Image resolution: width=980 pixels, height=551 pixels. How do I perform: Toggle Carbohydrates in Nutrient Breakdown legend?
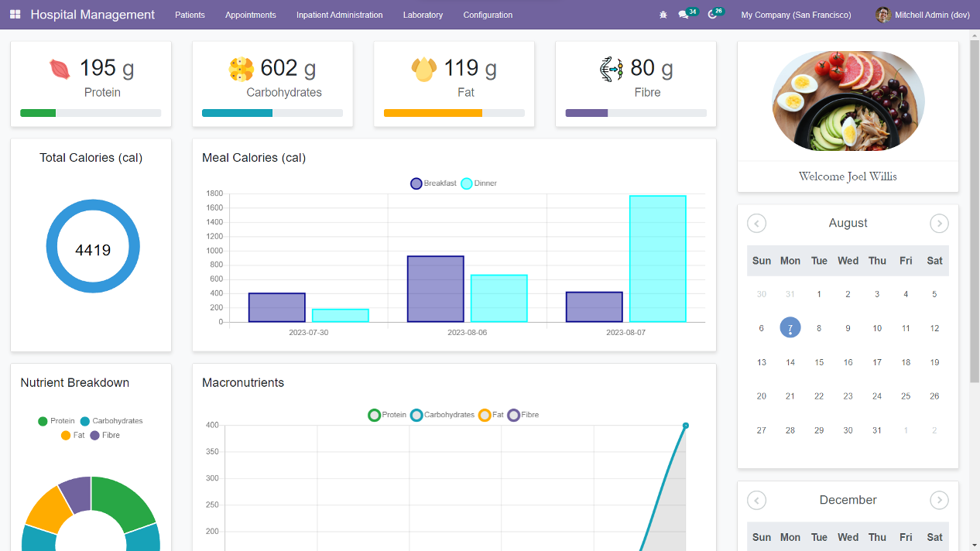111,421
